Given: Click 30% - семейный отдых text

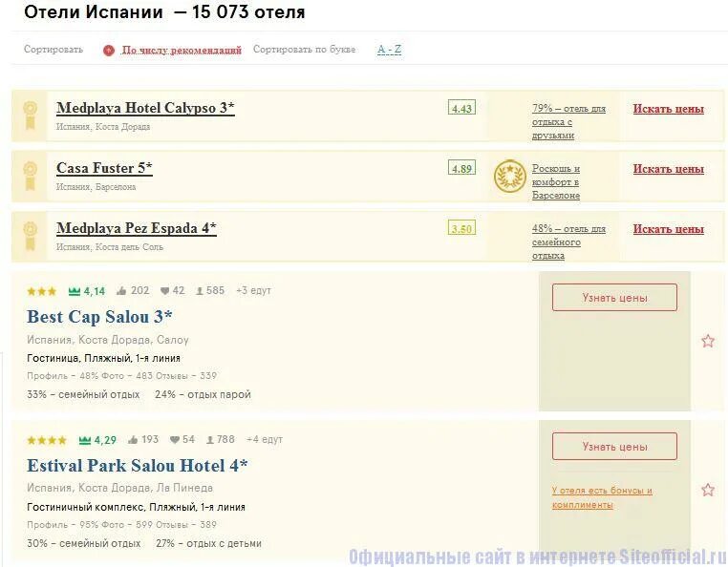Looking at the screenshot, I should coord(83,543).
